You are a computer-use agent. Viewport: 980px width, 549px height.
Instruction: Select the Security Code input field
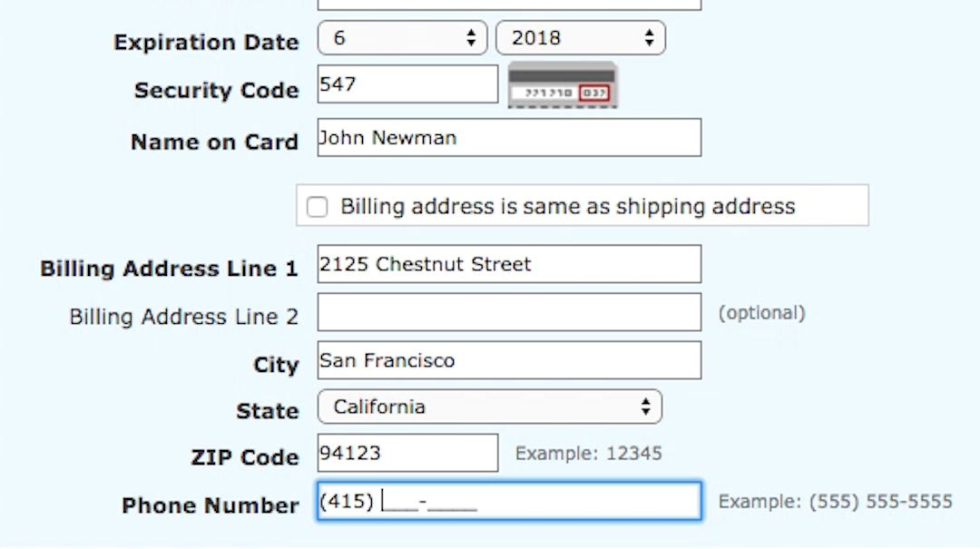(x=407, y=83)
